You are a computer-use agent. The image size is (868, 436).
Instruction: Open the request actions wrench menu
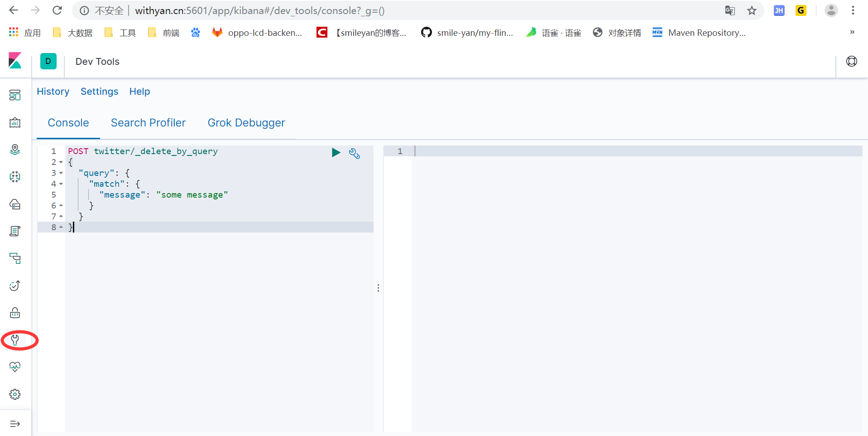point(355,153)
